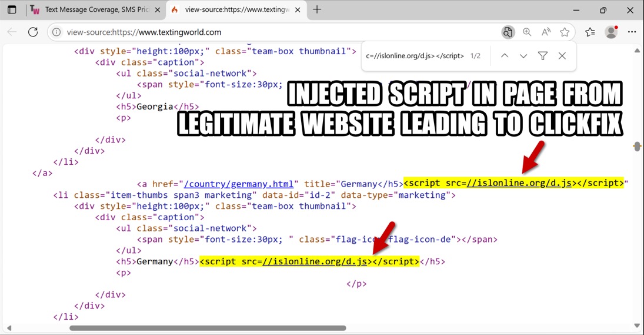Click the 1/2 match counter
Screen dimensions: 644x335
click(x=475, y=56)
